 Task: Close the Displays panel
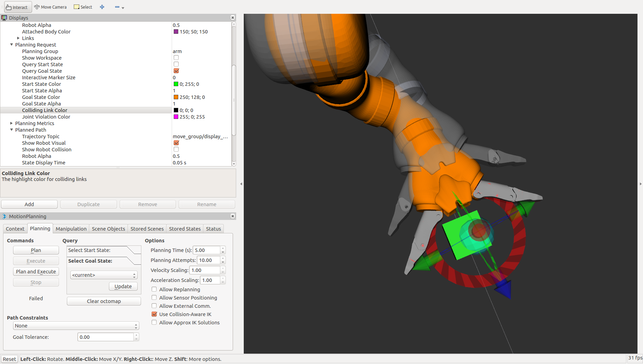tap(233, 18)
